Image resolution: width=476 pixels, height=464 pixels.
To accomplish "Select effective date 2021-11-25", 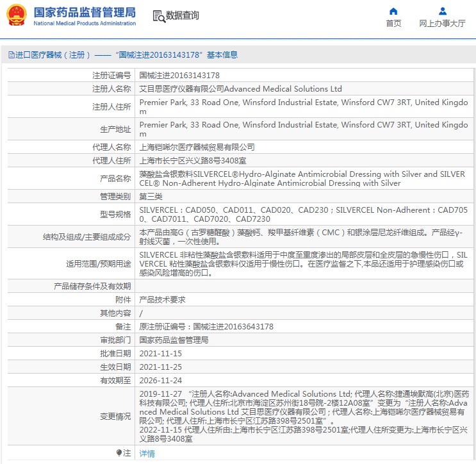I will pyautogui.click(x=161, y=367).
